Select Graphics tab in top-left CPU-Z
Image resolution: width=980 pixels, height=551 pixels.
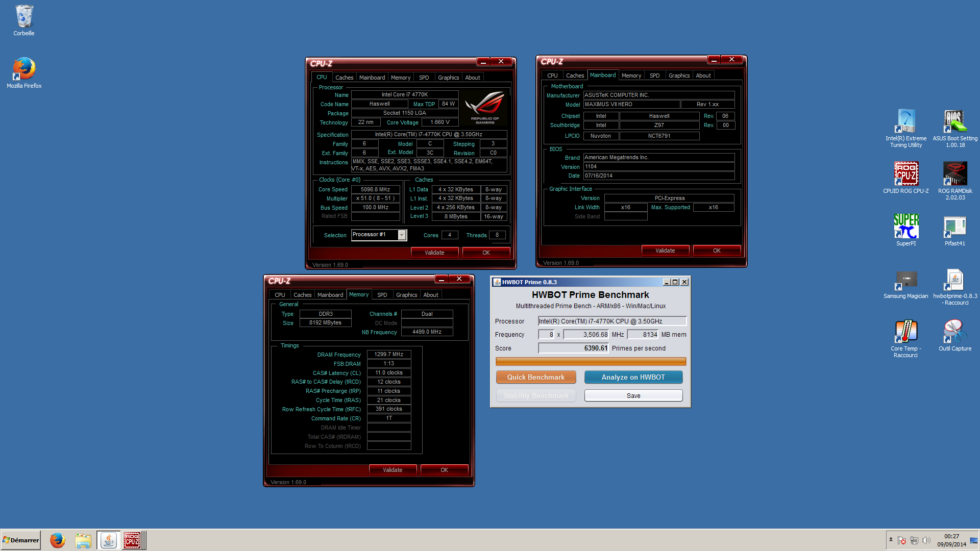449,78
